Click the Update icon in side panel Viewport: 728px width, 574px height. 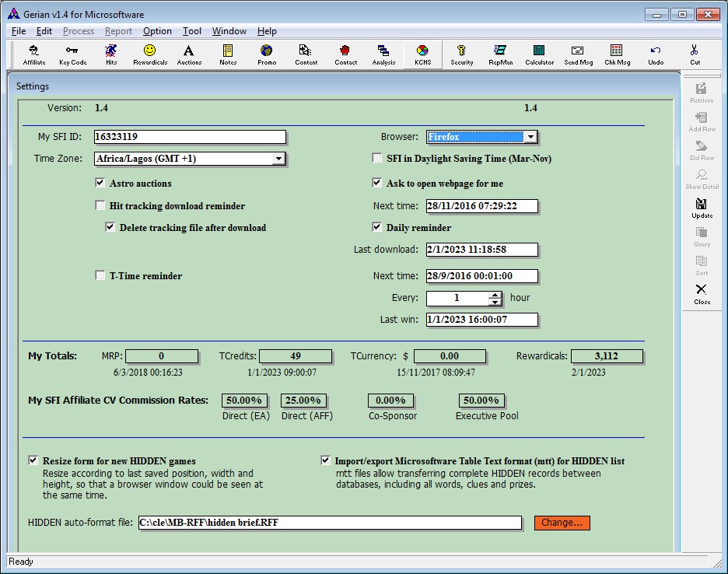tap(702, 208)
